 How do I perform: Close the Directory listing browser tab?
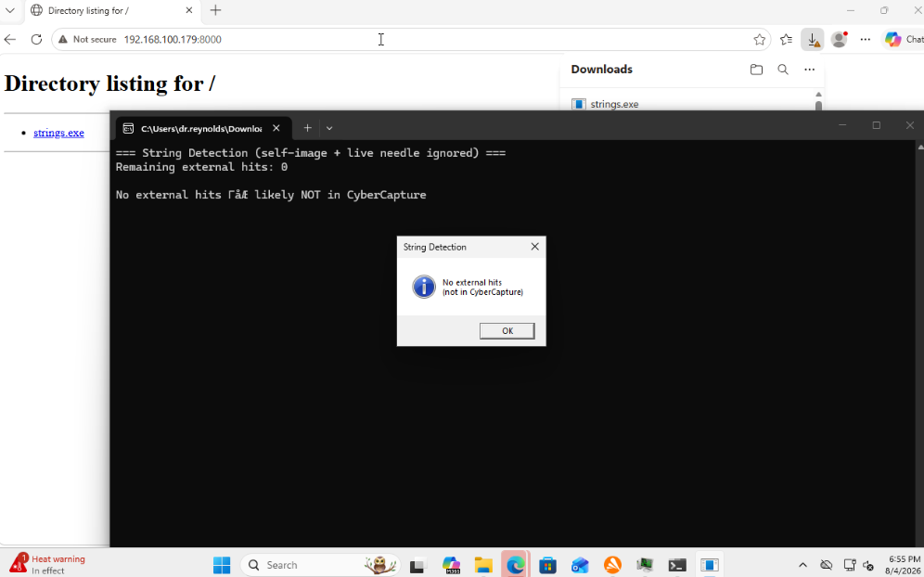pyautogui.click(x=189, y=10)
